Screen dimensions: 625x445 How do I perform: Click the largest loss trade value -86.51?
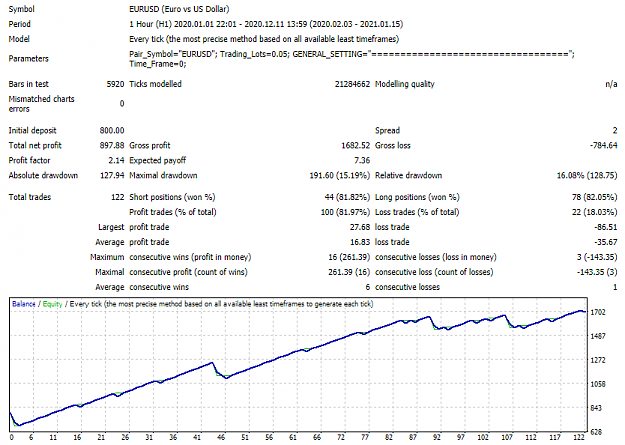click(605, 227)
